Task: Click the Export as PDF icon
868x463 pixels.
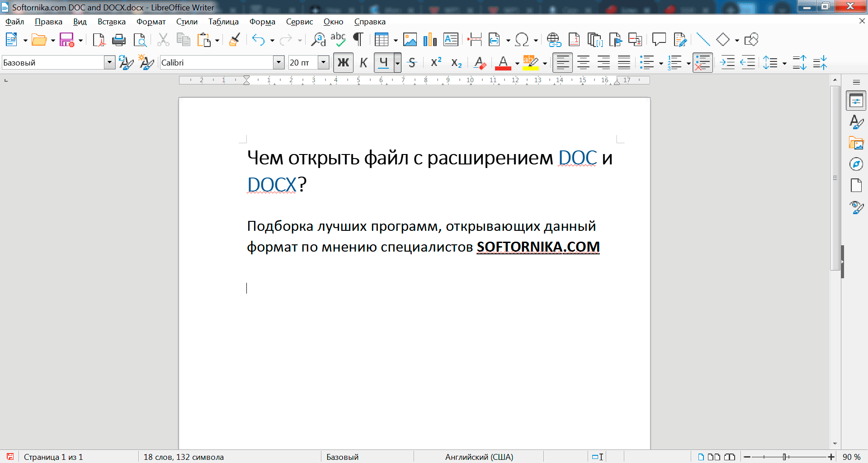Action: point(98,40)
